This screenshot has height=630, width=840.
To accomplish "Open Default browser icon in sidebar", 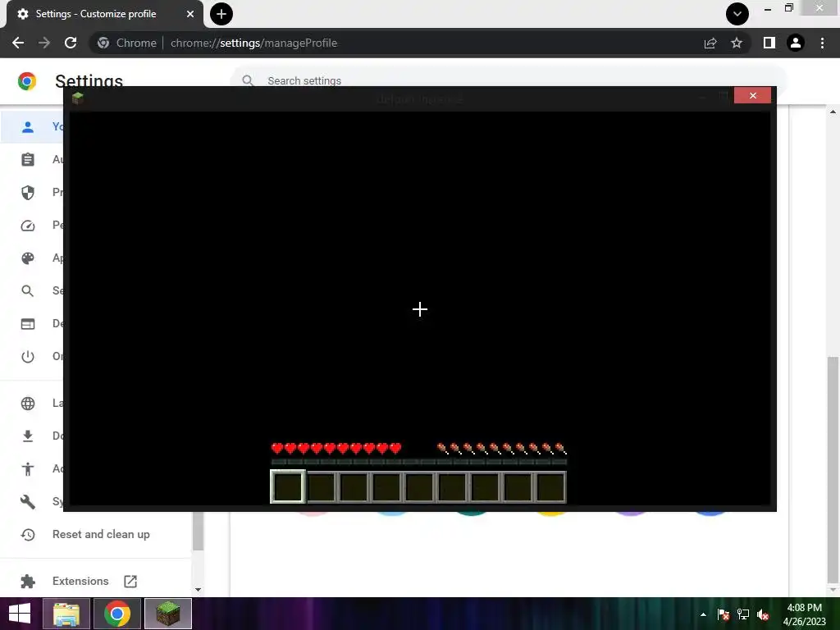I will click(28, 323).
